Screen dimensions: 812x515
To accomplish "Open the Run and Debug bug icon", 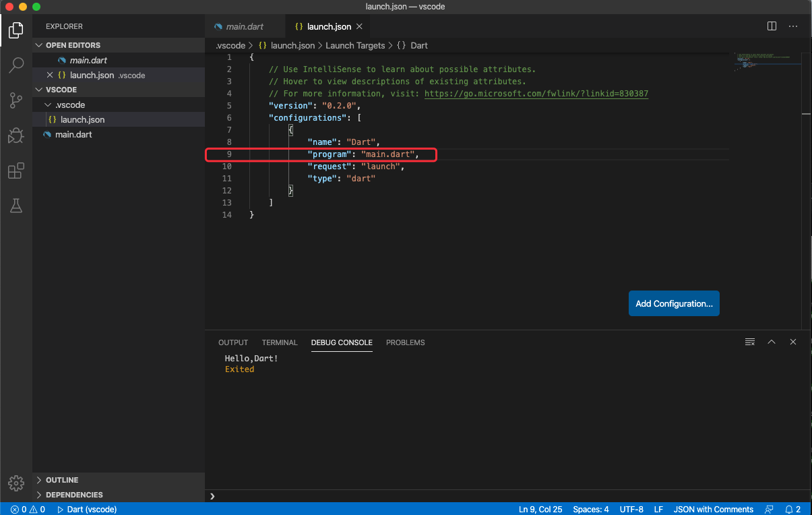I will (16, 135).
